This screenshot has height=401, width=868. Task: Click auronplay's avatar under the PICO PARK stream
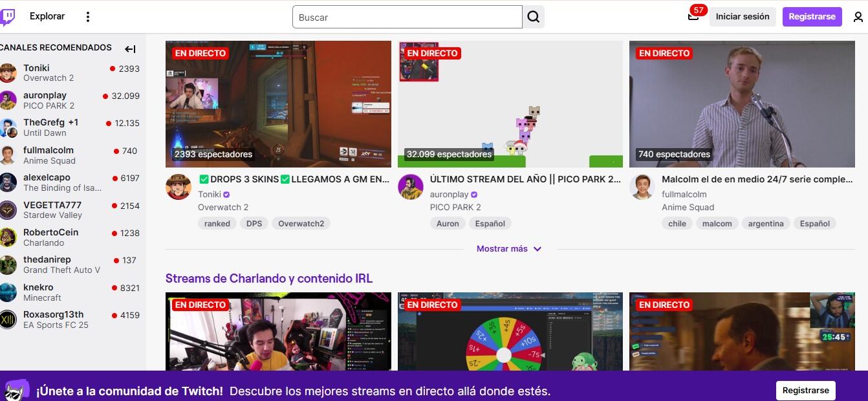(410, 187)
